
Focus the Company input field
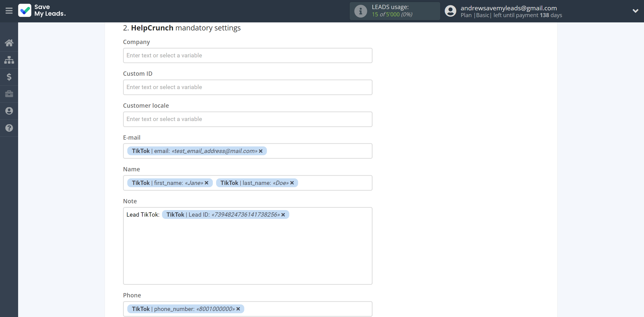pos(248,56)
